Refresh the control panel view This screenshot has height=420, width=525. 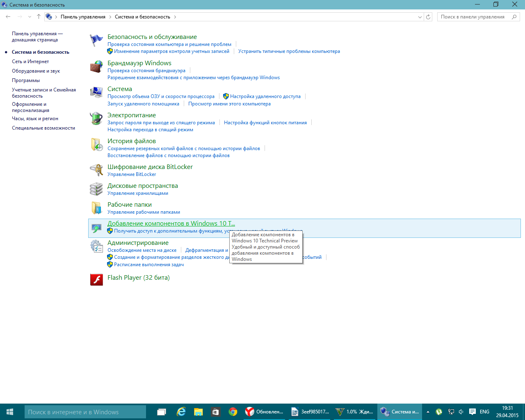pos(428,17)
